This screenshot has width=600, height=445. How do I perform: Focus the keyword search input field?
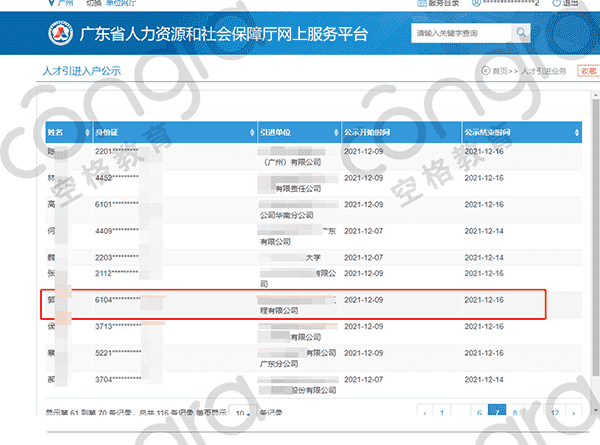click(461, 33)
